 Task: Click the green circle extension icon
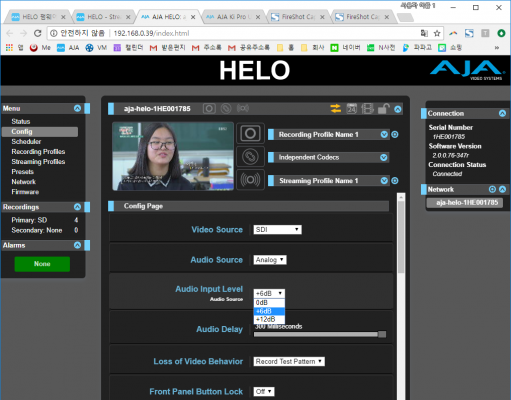tap(501, 33)
